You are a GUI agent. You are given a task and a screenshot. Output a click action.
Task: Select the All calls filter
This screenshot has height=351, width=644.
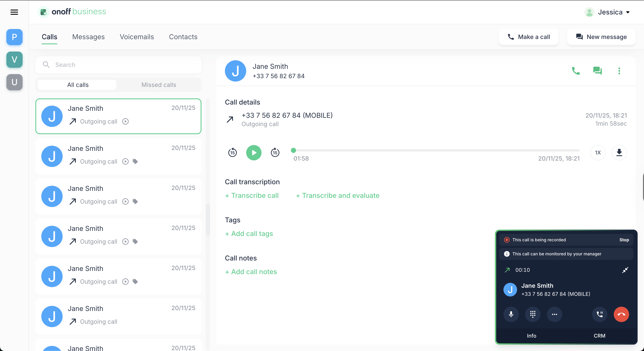click(x=77, y=85)
